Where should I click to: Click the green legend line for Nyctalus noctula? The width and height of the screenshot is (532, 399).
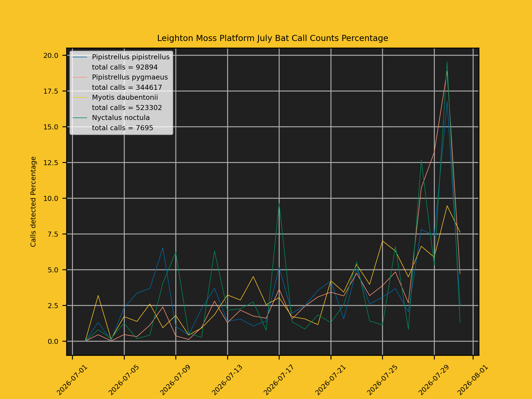pos(80,118)
